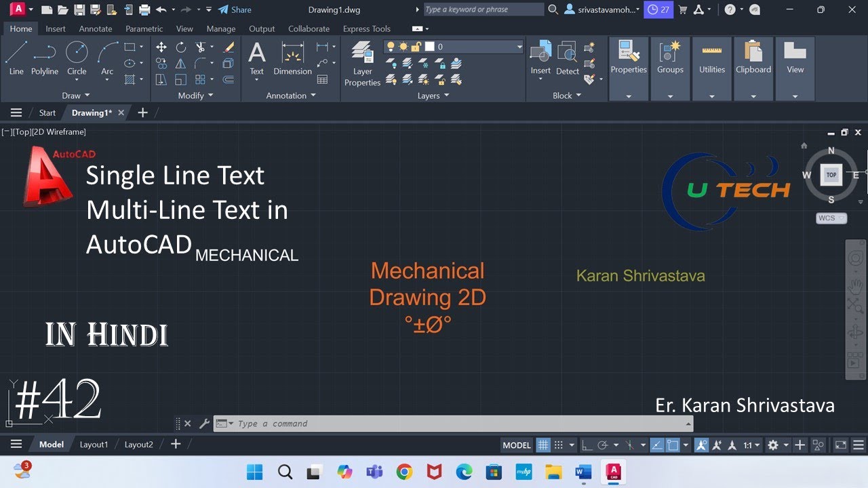
Task: Open the Start file tab
Action: 47,113
